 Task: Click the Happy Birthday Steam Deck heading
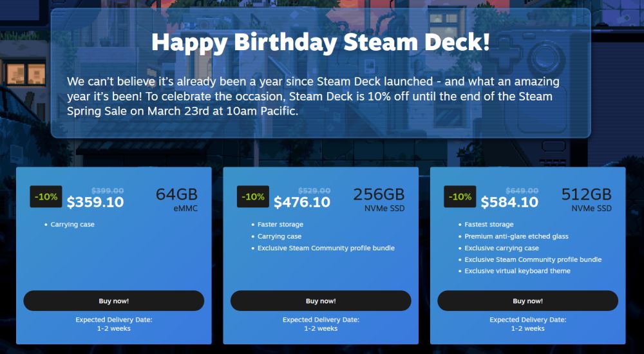pyautogui.click(x=320, y=42)
